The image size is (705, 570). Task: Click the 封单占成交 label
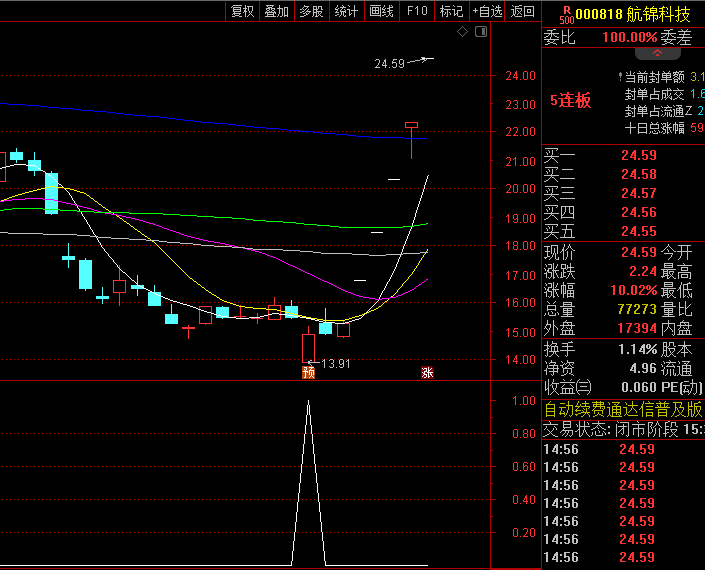click(654, 94)
